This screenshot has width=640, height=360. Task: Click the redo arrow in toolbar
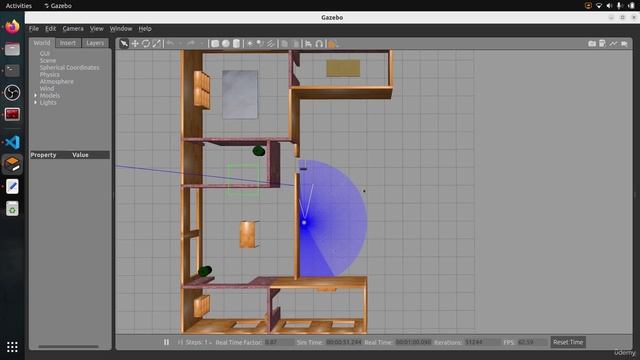pyautogui.click(x=191, y=43)
